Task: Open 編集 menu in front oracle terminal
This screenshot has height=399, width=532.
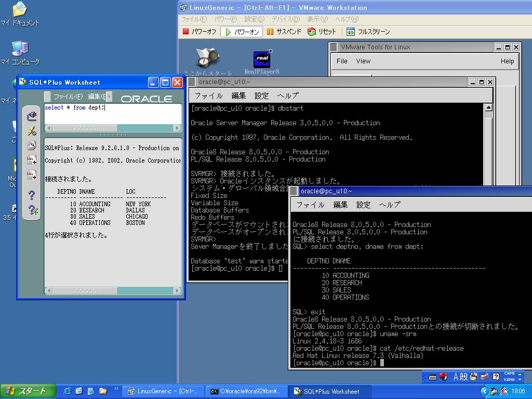Action: click(x=340, y=205)
